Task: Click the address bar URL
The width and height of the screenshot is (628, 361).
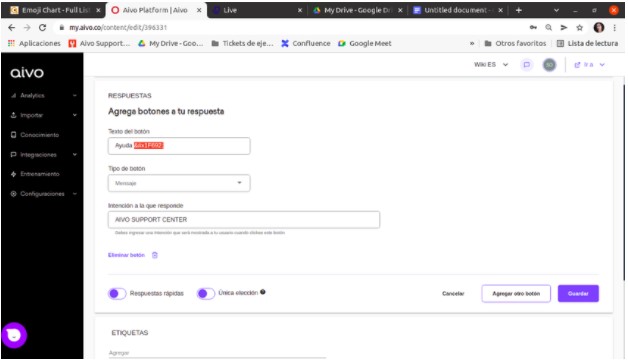Action: click(118, 27)
